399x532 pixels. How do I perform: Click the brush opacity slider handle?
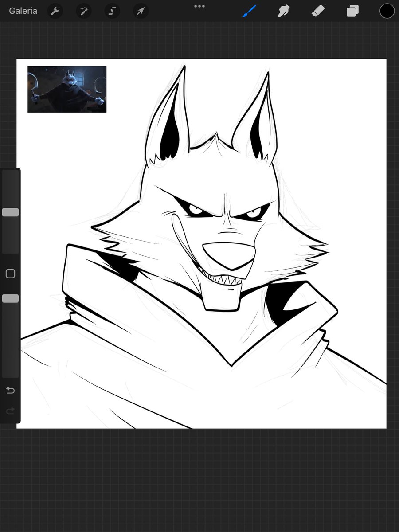pyautogui.click(x=10, y=298)
